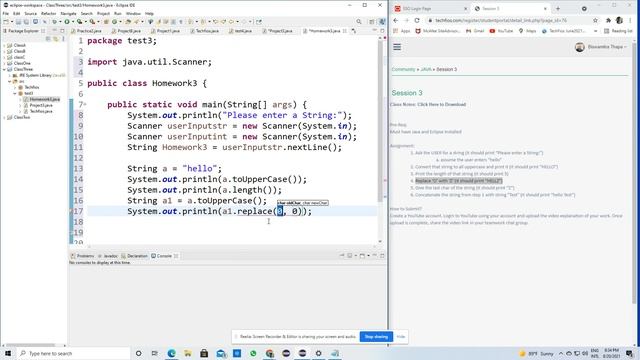This screenshot has width=640, height=360.
Task: Collapse the ClassThree project node
Action: click(4, 69)
